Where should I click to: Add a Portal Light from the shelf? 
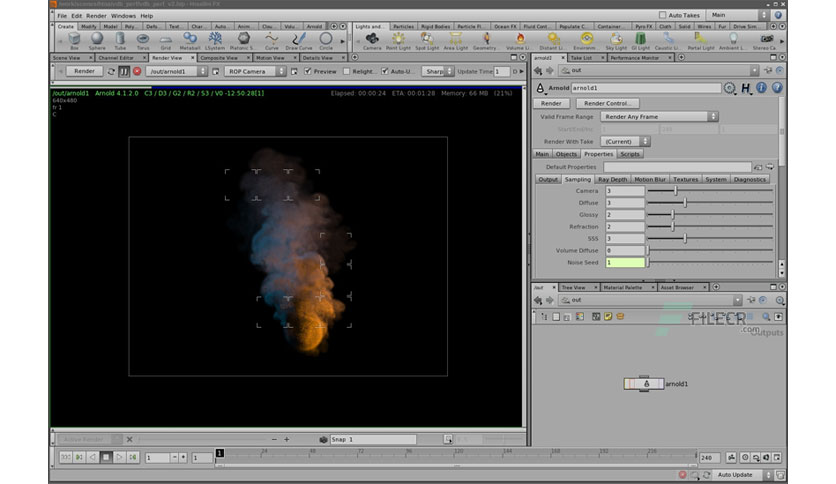pos(701,41)
